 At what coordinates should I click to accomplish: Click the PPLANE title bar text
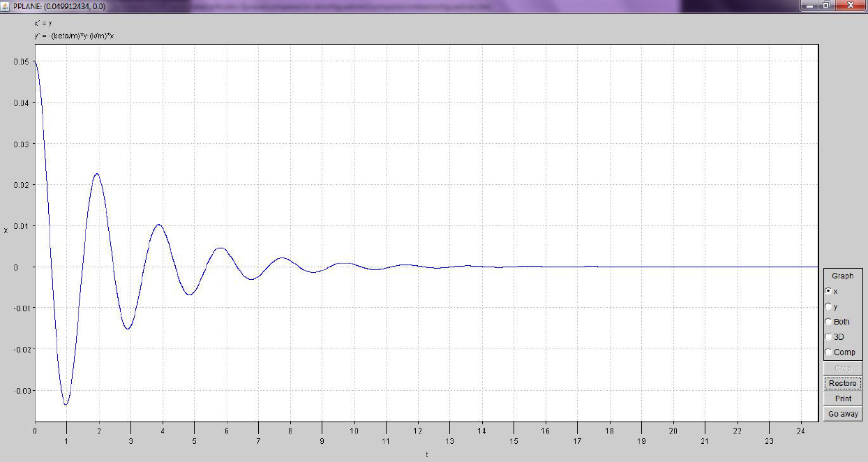59,6
